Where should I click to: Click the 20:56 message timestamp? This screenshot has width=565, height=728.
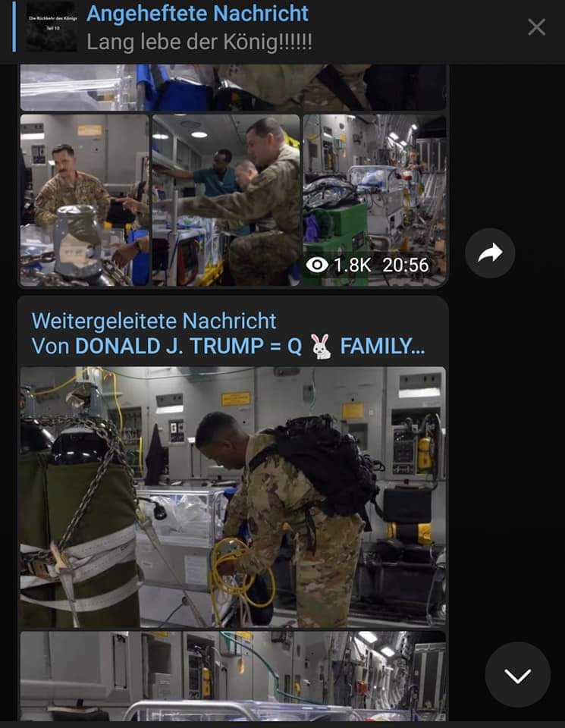(405, 265)
